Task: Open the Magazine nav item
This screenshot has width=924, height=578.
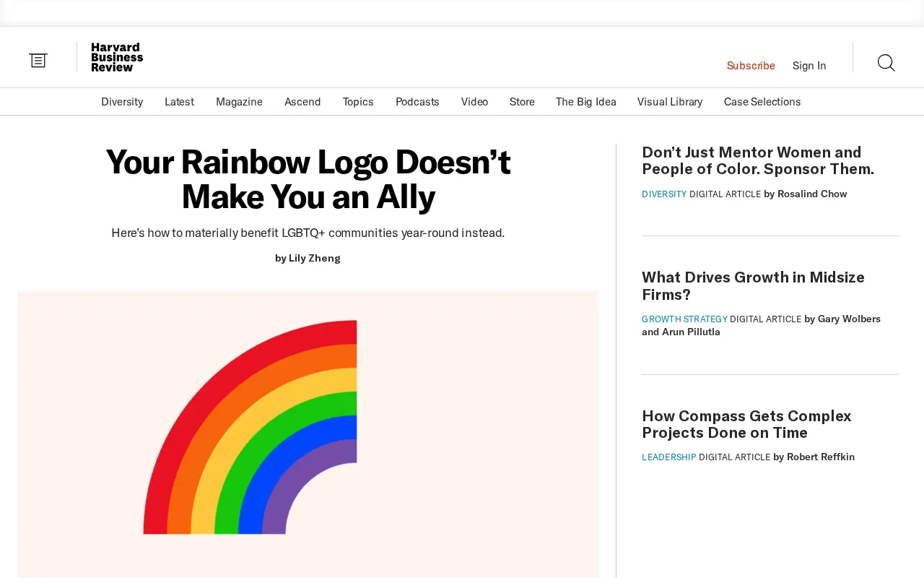Action: [239, 102]
